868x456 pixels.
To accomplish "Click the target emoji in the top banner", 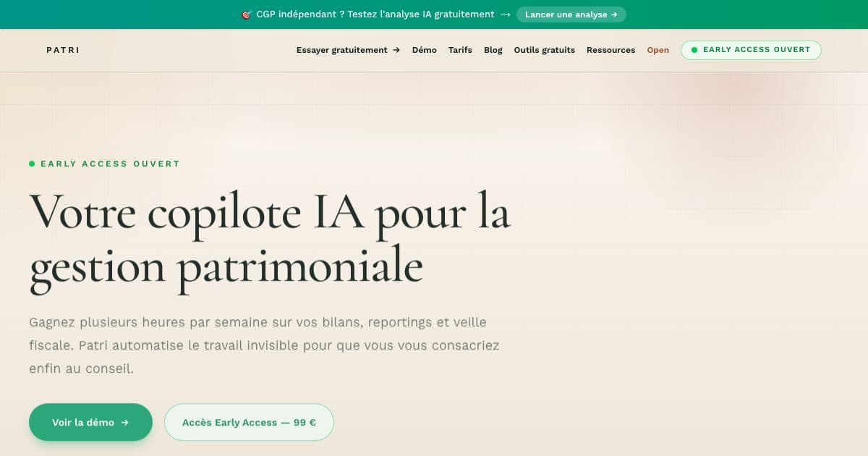I will [247, 14].
